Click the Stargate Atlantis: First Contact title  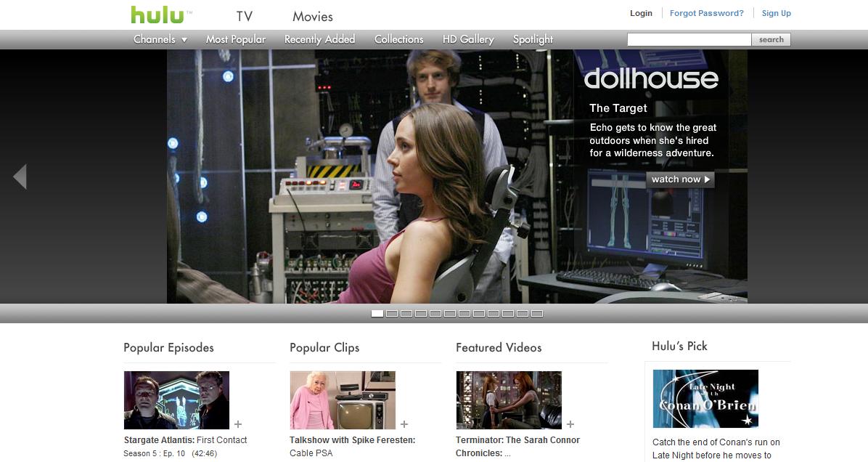pyautogui.click(x=186, y=439)
